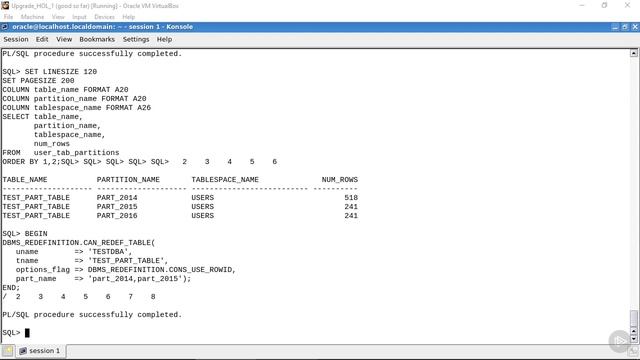
Task: Open VirtualBox View menu
Action: click(x=58, y=17)
